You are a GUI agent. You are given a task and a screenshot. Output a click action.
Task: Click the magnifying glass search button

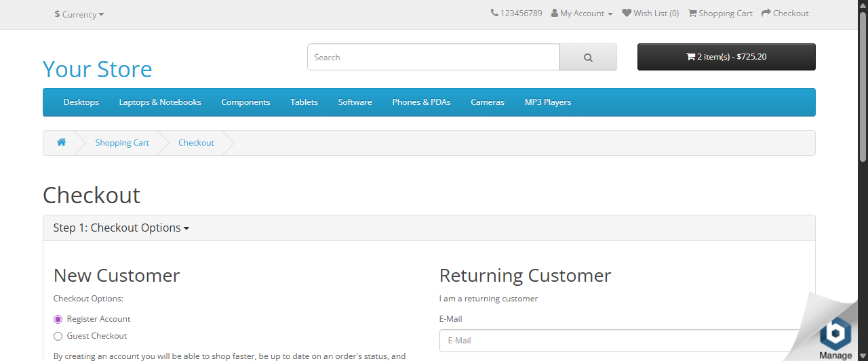588,58
